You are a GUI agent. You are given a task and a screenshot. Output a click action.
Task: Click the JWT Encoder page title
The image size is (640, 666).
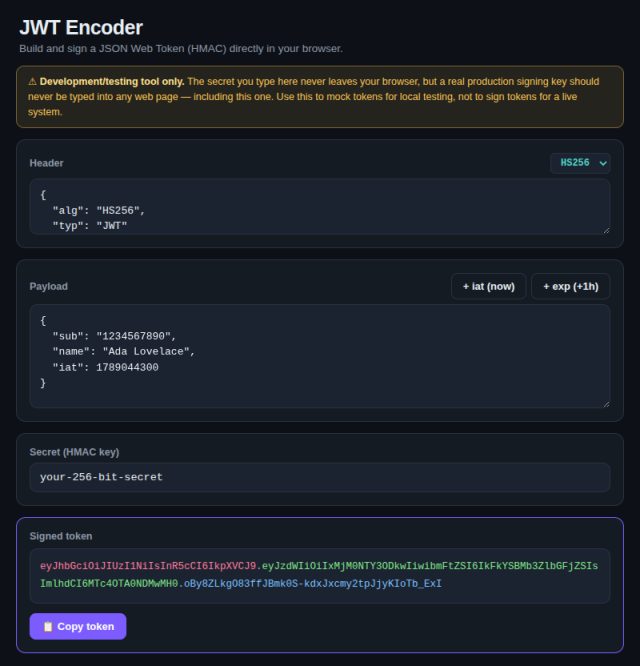[x=81, y=28]
